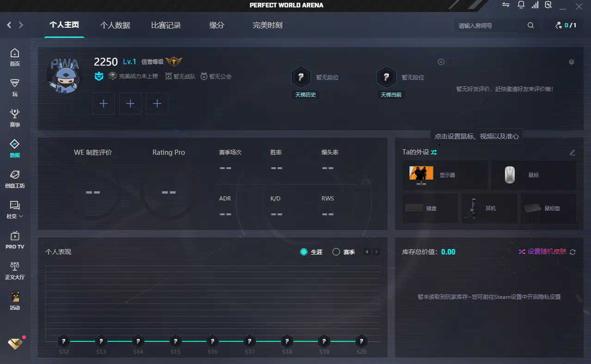Add item in second plus slot

(130, 103)
